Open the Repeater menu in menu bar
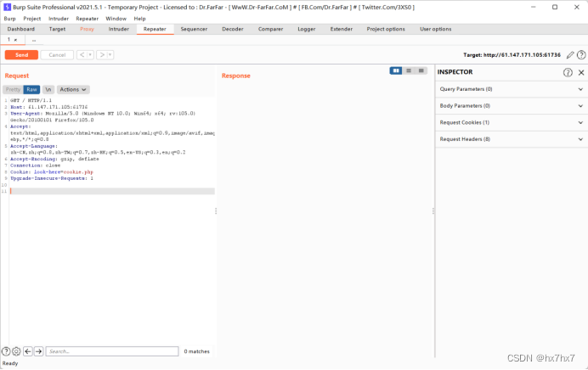588x370 pixels. point(87,19)
